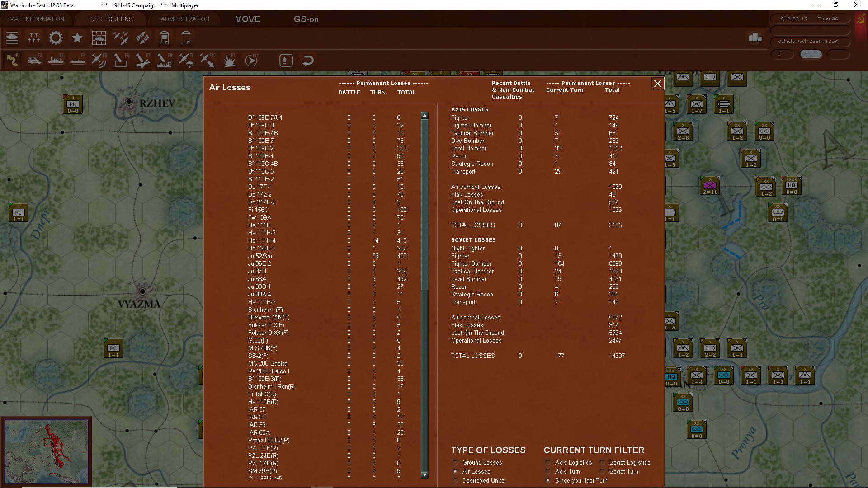The width and height of the screenshot is (868, 488).
Task: Open the losses screen cross icon
Action: pos(34,38)
